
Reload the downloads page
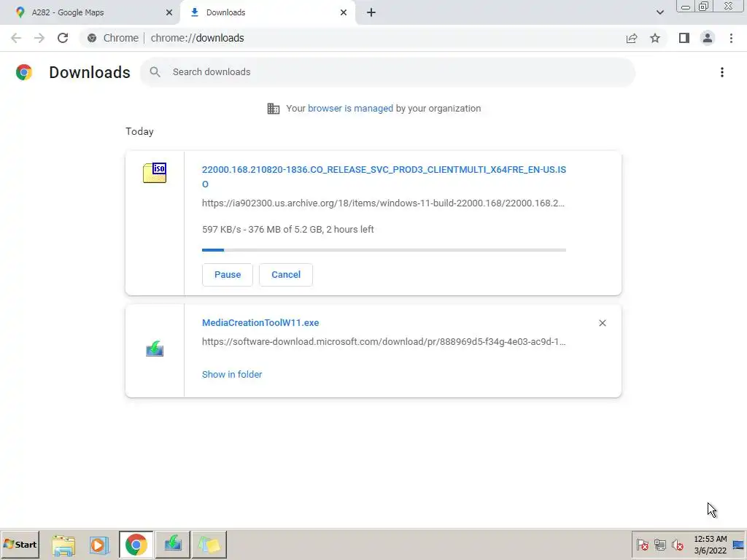[x=63, y=38]
